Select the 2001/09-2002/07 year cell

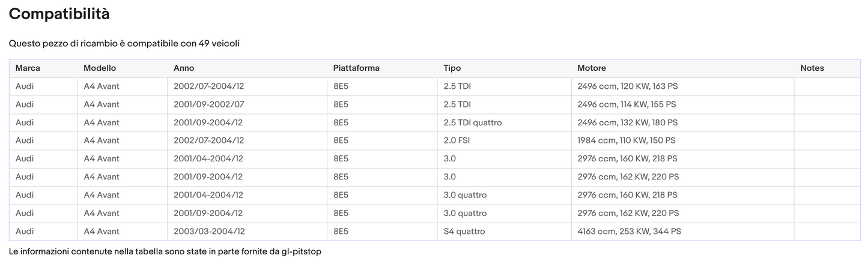pyautogui.click(x=209, y=104)
